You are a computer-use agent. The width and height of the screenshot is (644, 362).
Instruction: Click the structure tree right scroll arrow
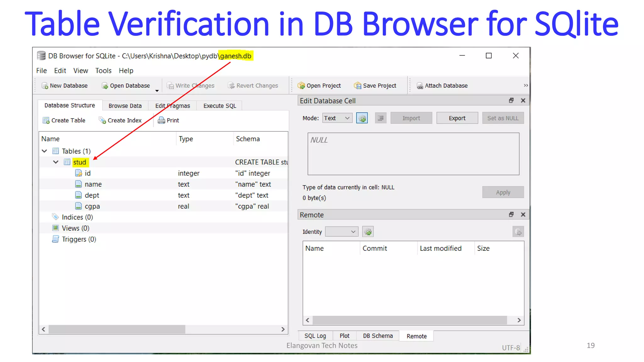coord(283,329)
